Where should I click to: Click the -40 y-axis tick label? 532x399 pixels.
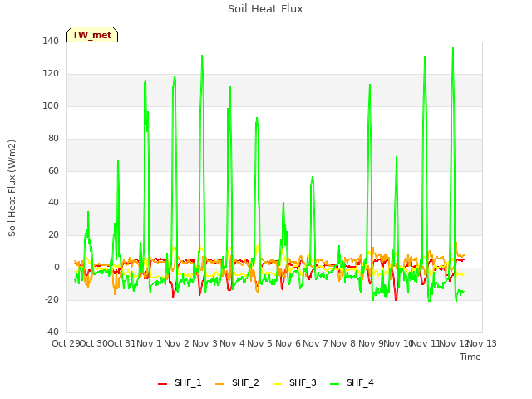point(52,332)
